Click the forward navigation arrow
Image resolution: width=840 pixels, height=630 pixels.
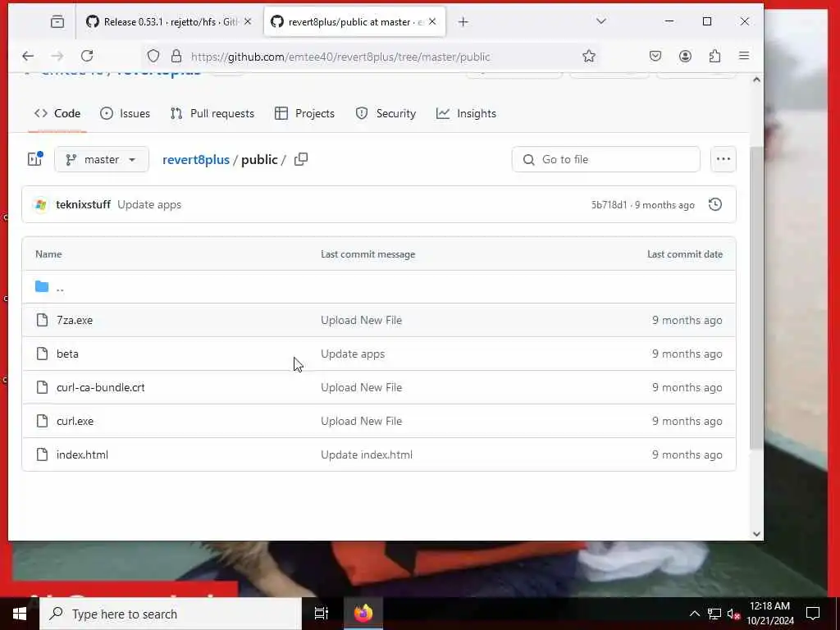click(x=57, y=56)
